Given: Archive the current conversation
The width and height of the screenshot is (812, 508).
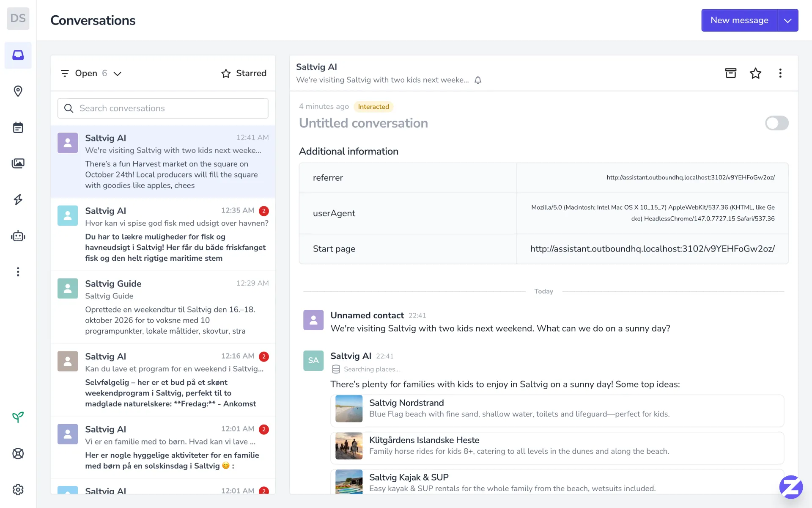Looking at the screenshot, I should coord(731,73).
